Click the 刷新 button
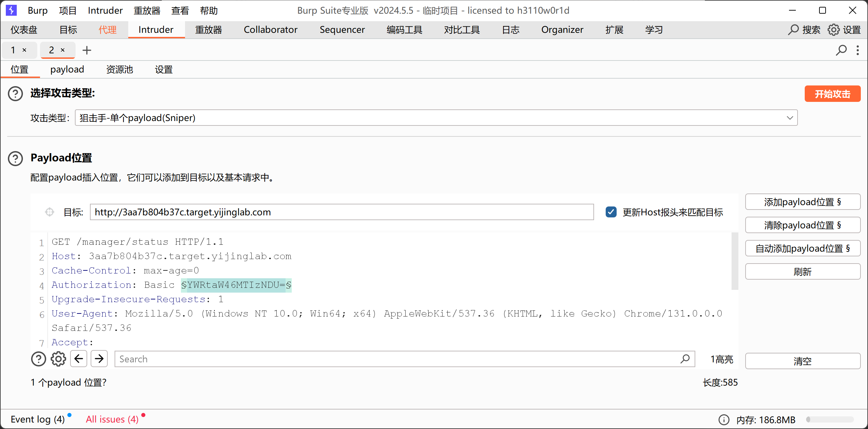This screenshot has height=429, width=868. [803, 271]
